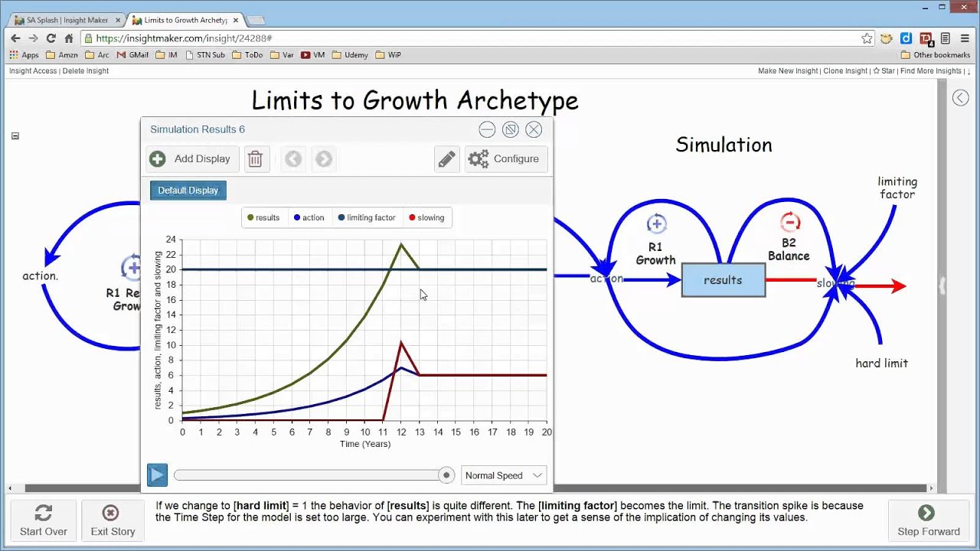Click the B2 Balance loop minus icon
This screenshot has height=551, width=980.
[789, 223]
